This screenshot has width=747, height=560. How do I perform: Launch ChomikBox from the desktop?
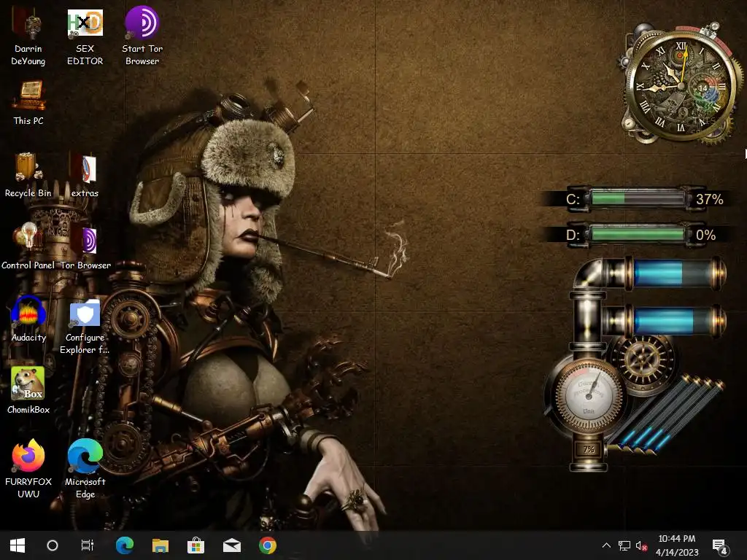click(x=28, y=391)
